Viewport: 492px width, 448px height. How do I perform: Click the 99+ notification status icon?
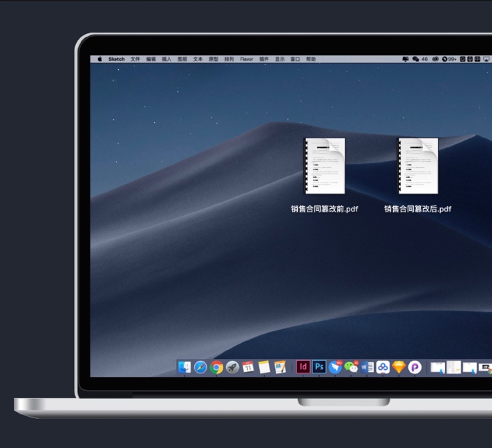click(x=449, y=59)
